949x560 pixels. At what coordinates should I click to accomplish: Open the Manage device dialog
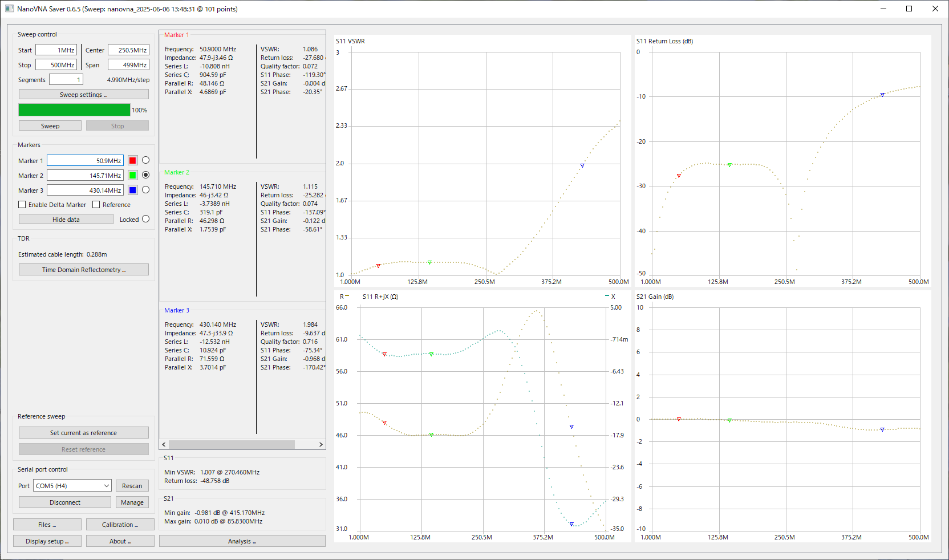pyautogui.click(x=132, y=502)
